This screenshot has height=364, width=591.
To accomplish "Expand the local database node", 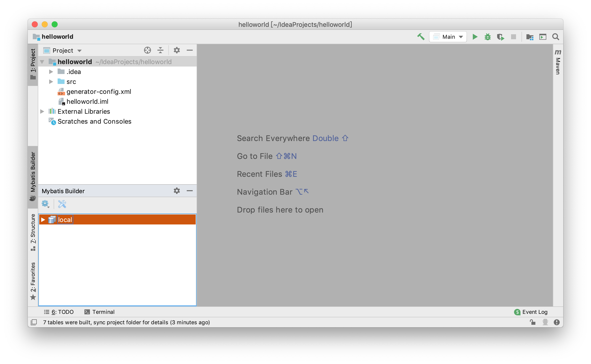I will [x=43, y=220].
